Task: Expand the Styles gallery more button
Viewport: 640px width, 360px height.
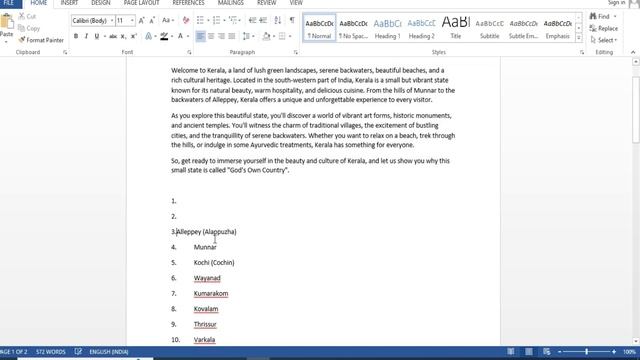Action: pos(578,38)
